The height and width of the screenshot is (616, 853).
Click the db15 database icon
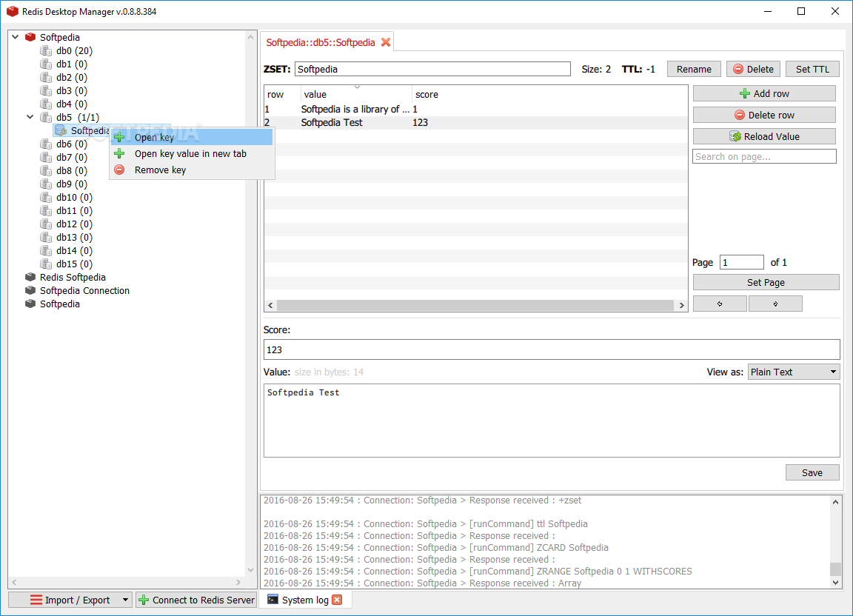pyautogui.click(x=46, y=264)
